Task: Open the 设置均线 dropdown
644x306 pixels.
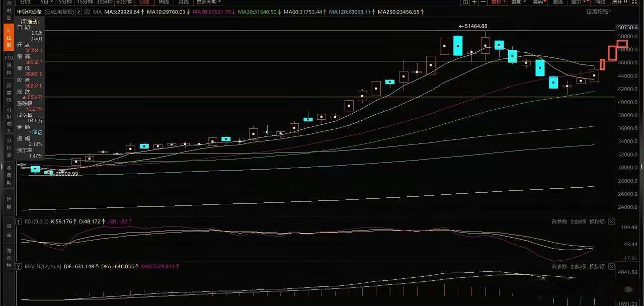Action: 599,12
